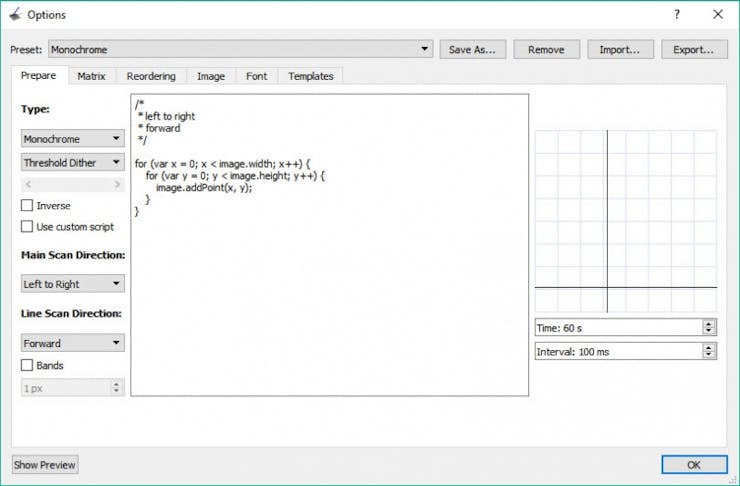Enable the Bands checkbox
This screenshot has width=740, height=486.
coord(27,365)
